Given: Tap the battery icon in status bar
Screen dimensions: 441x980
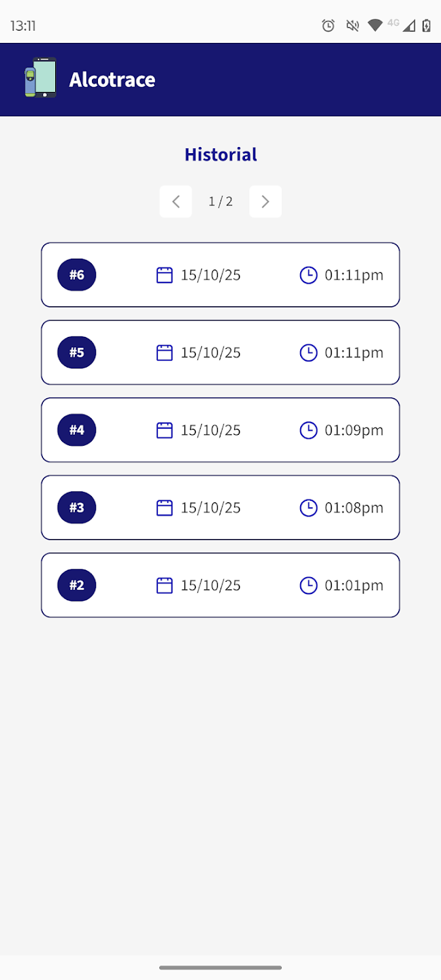Looking at the screenshot, I should point(427,26).
